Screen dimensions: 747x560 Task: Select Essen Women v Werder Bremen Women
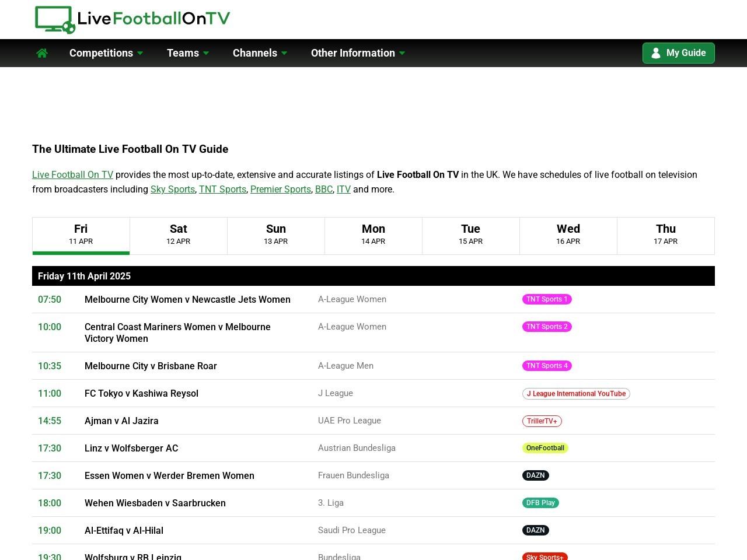coord(169,475)
